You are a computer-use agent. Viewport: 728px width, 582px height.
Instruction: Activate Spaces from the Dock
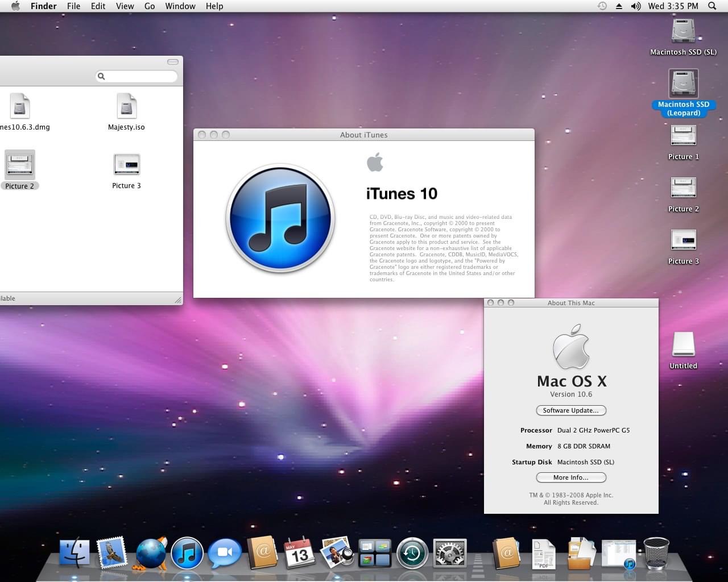pyautogui.click(x=375, y=553)
